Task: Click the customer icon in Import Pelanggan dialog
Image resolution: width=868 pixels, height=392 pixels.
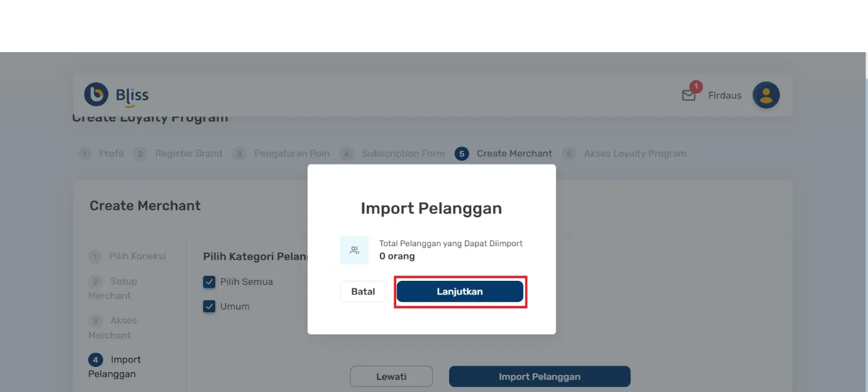Action: click(353, 249)
